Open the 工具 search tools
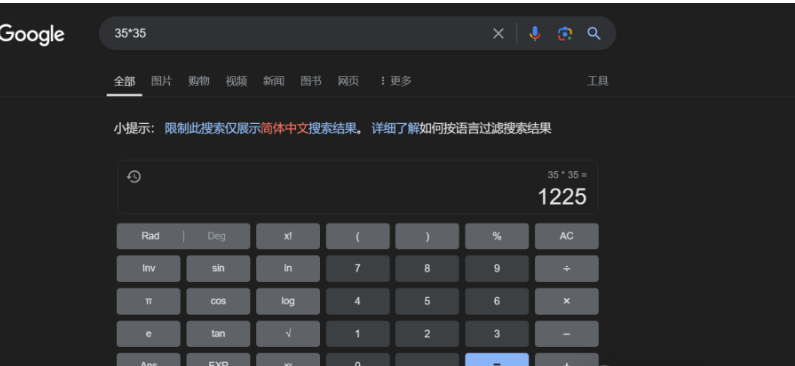This screenshot has height=366, width=795. pyautogui.click(x=598, y=81)
